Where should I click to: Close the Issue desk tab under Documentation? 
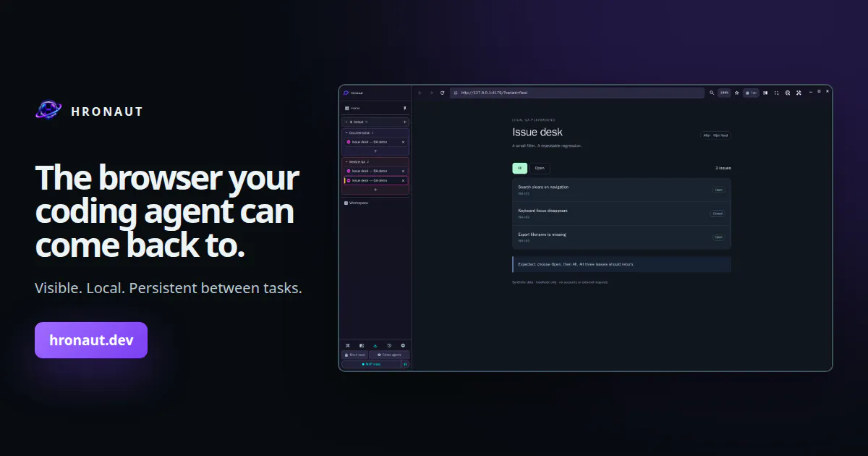click(403, 142)
